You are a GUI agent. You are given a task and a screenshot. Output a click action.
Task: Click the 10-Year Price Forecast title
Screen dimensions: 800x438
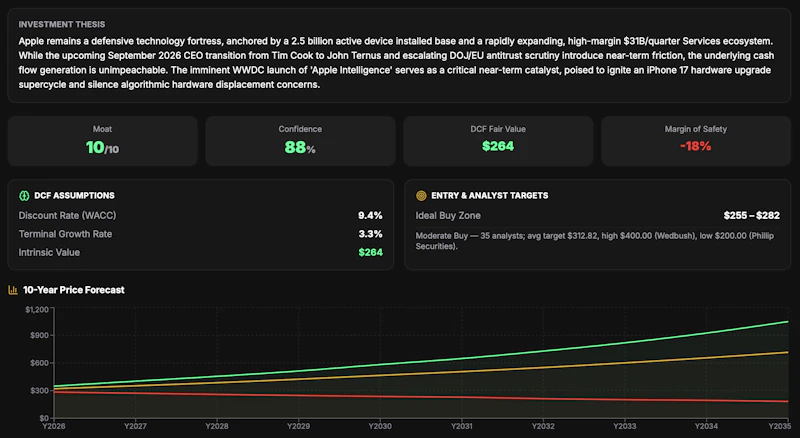click(x=74, y=290)
